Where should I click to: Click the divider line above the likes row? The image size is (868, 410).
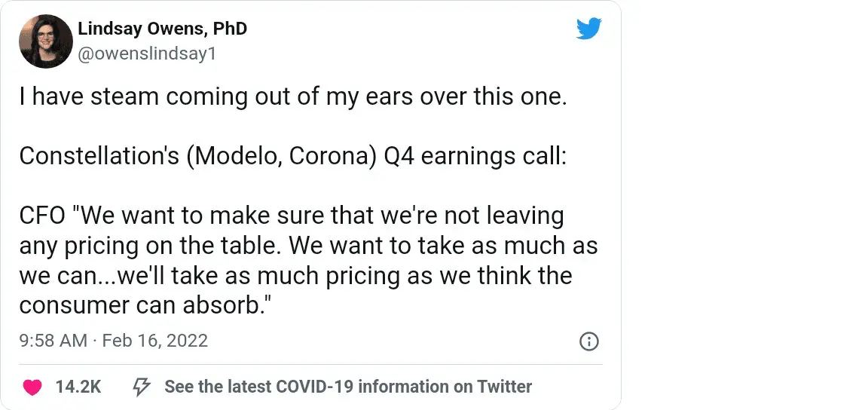(310, 365)
